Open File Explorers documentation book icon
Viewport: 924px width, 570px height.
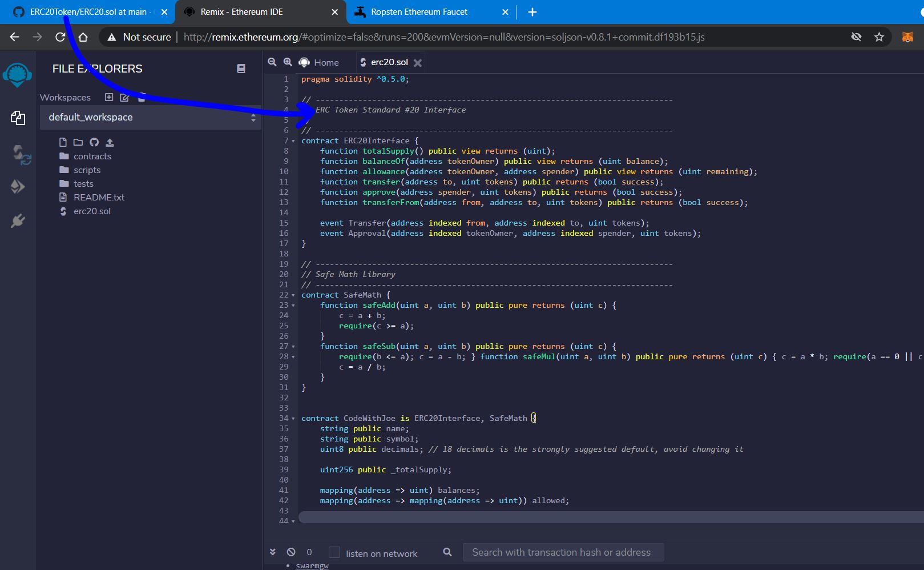click(x=241, y=69)
